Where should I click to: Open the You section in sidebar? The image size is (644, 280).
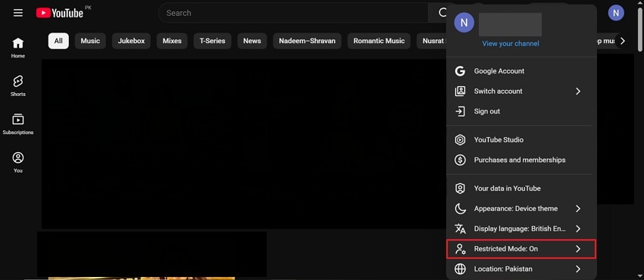pos(18,163)
